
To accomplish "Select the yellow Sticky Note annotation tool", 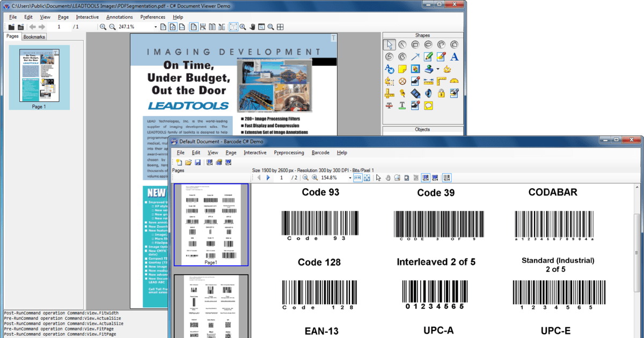I will pyautogui.click(x=401, y=69).
